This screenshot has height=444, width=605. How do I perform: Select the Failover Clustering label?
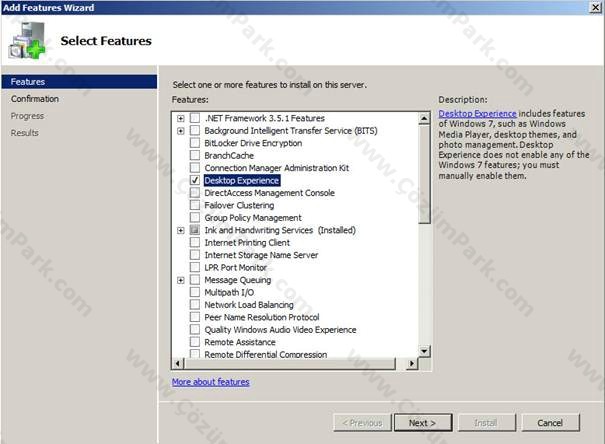click(x=239, y=205)
